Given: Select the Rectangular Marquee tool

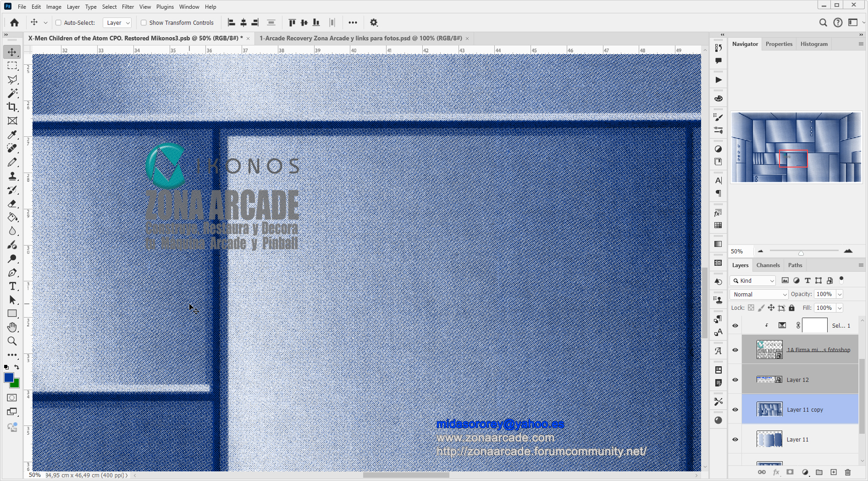Looking at the screenshot, I should [x=12, y=66].
